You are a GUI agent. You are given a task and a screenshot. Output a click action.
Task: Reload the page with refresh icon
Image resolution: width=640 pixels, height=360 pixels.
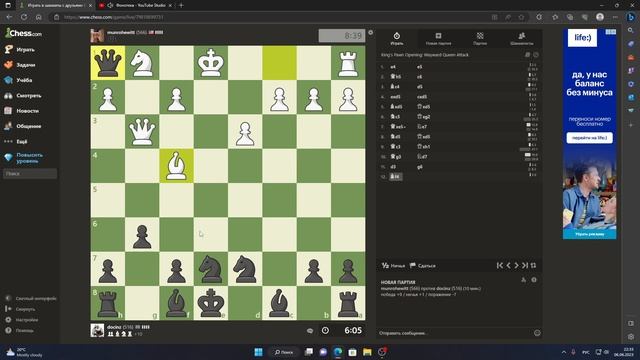pos(24,17)
